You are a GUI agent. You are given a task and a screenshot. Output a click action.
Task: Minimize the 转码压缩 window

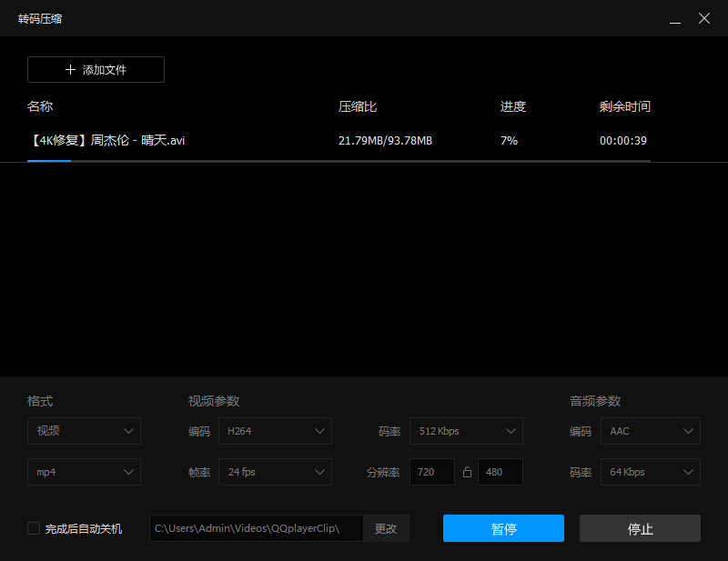point(674,18)
